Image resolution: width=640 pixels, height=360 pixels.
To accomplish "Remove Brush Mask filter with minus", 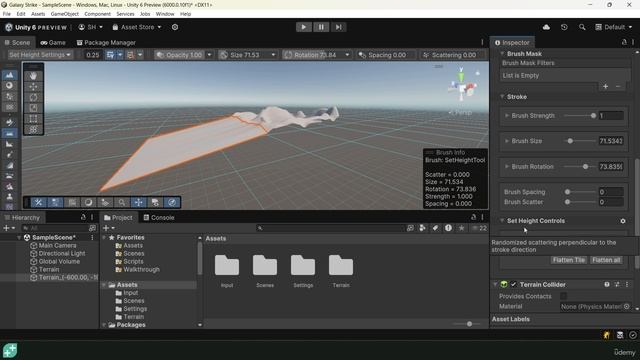I will click(x=618, y=87).
